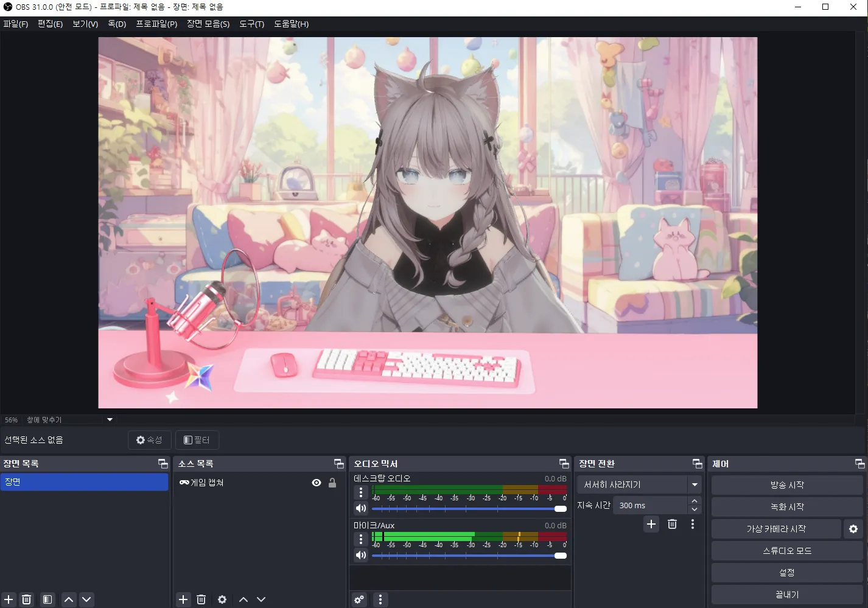Adjust 데스크탑 오디오 volume slider
Image resolution: width=868 pixels, height=608 pixels.
469,509
